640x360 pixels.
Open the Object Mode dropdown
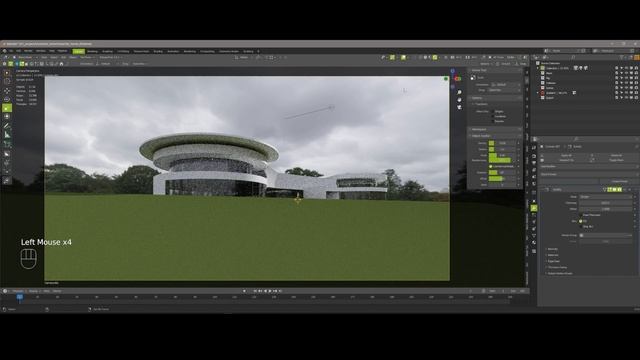tap(25, 58)
